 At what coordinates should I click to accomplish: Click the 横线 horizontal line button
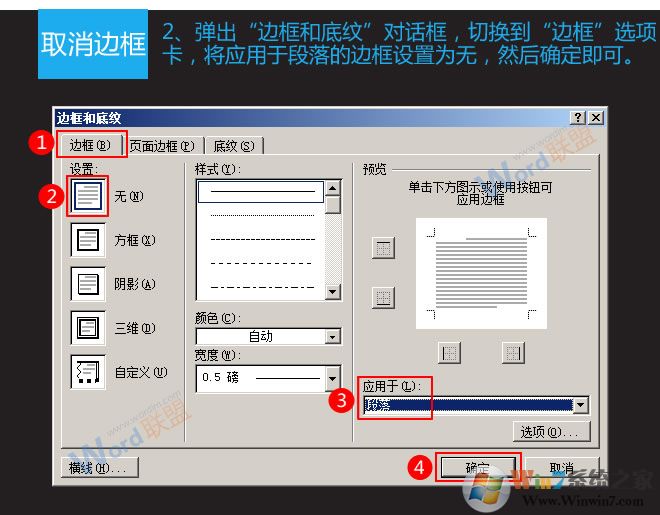100,467
